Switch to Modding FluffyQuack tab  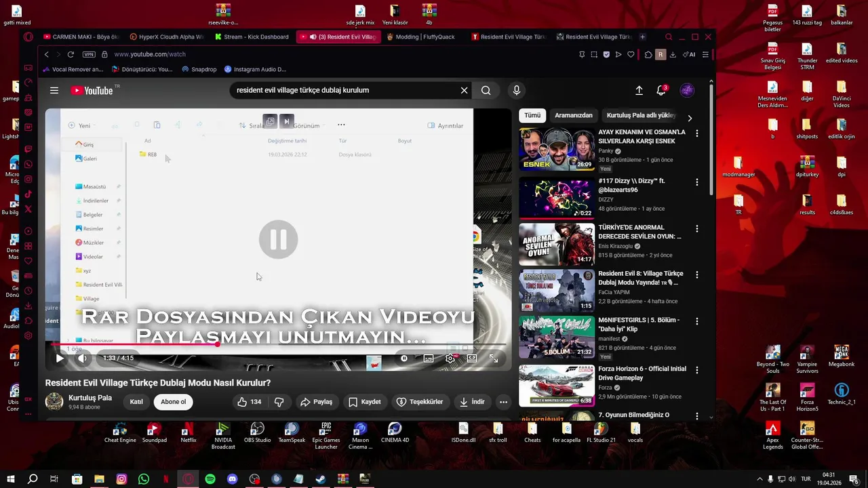(424, 37)
